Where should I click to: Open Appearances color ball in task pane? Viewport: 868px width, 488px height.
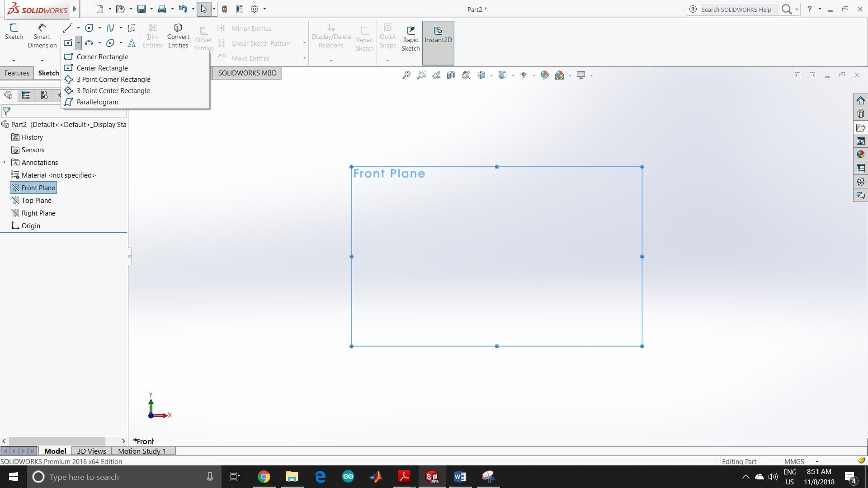click(x=860, y=155)
